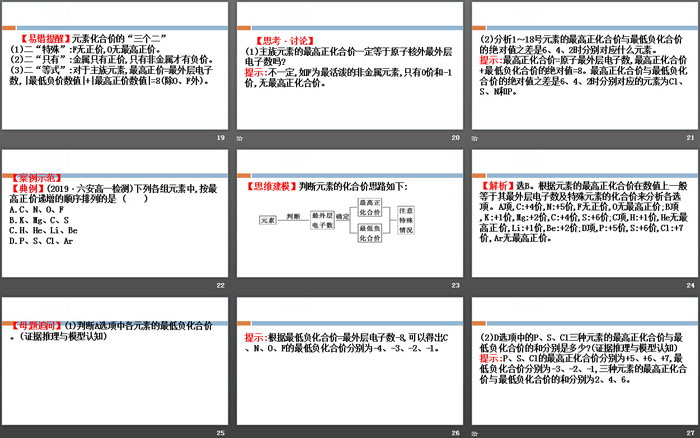Select slide 27 about P、S、Cl elements
Image resolution: width=700 pixels, height=438 pixels.
point(584,361)
